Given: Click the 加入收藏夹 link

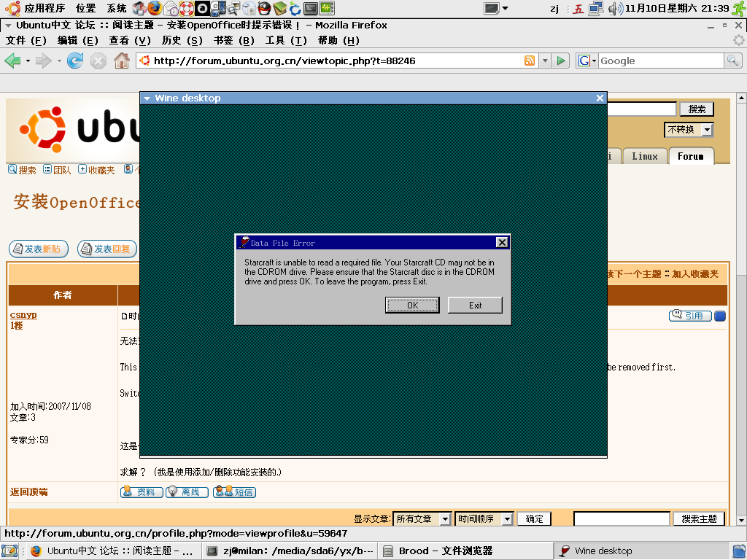Looking at the screenshot, I should pyautogui.click(x=695, y=274).
